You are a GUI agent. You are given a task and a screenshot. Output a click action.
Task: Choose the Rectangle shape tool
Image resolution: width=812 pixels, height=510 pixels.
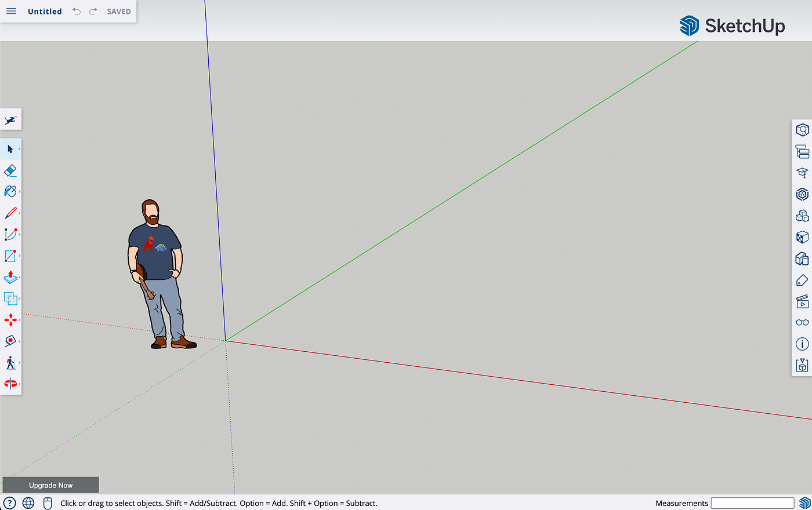[x=10, y=256]
